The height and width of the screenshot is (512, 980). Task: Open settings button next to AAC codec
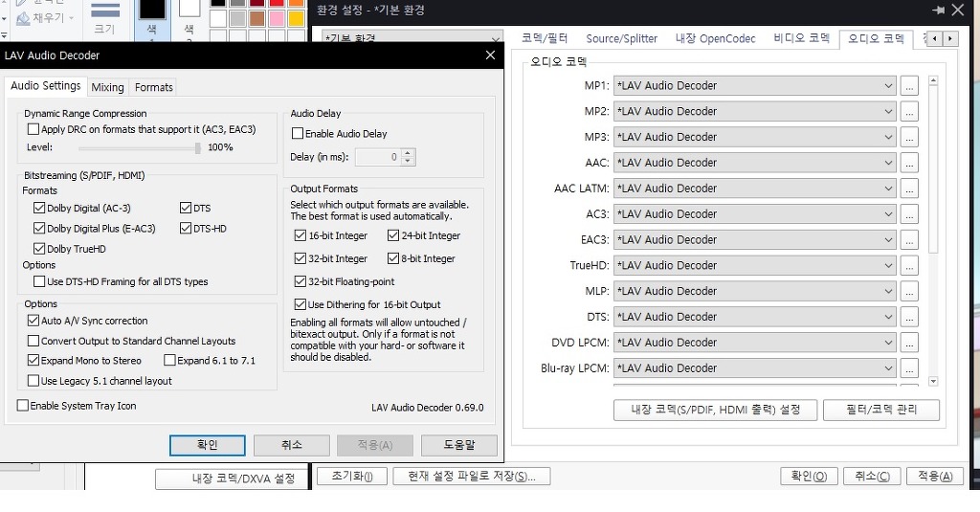(909, 163)
